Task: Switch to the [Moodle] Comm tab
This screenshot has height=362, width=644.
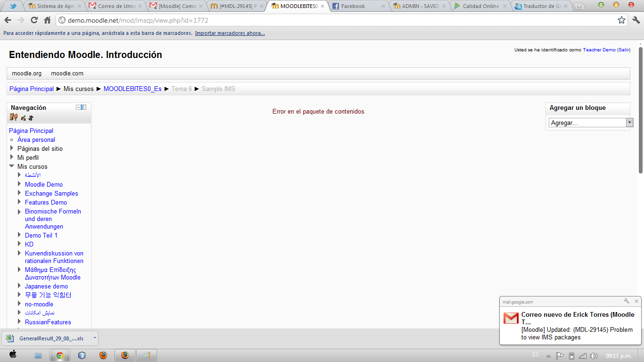Action: 176,6
